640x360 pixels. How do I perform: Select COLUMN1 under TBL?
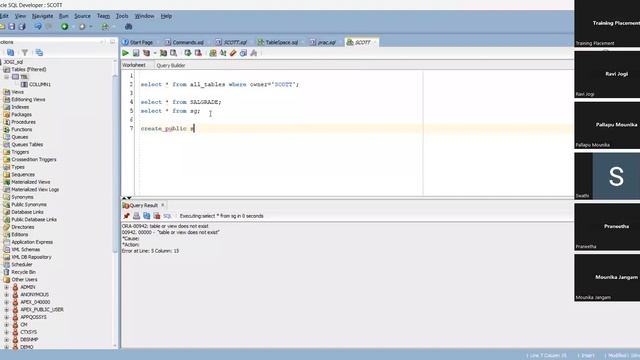point(40,84)
